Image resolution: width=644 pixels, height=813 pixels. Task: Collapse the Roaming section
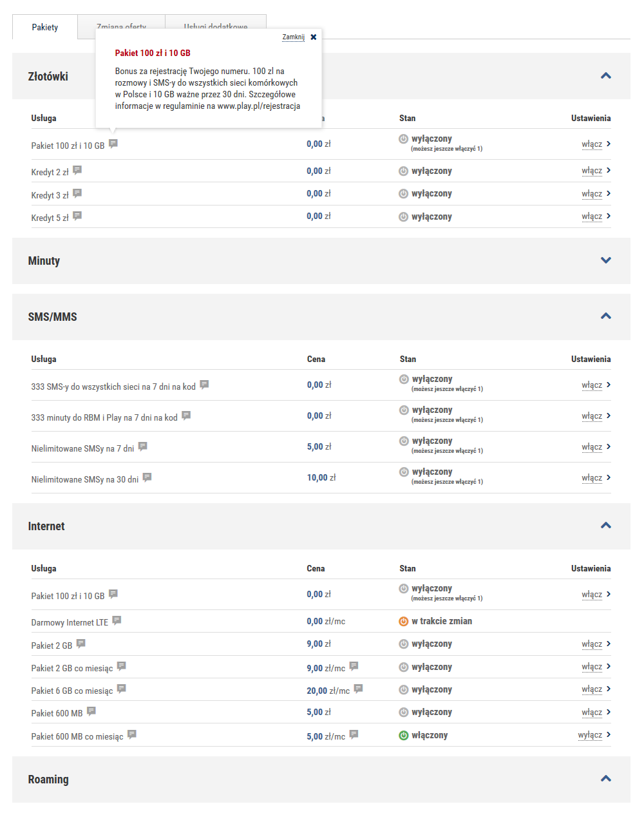pyautogui.click(x=605, y=779)
